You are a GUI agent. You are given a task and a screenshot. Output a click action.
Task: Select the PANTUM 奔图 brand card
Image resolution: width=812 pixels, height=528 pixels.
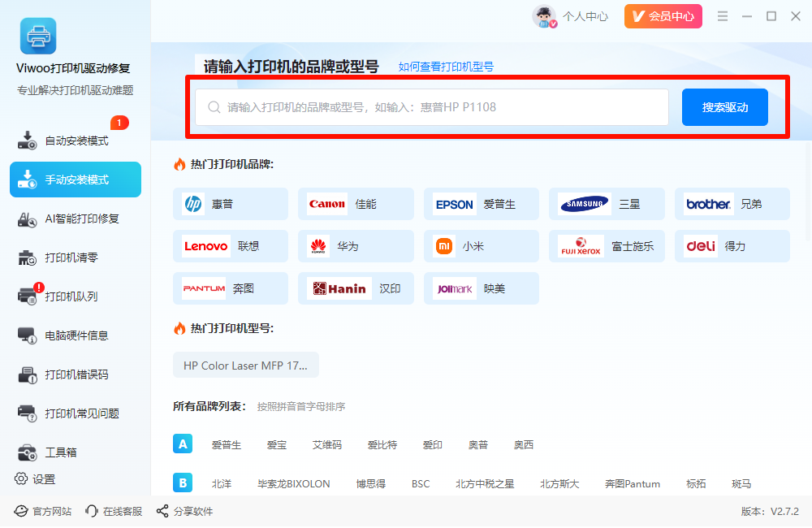pos(231,288)
